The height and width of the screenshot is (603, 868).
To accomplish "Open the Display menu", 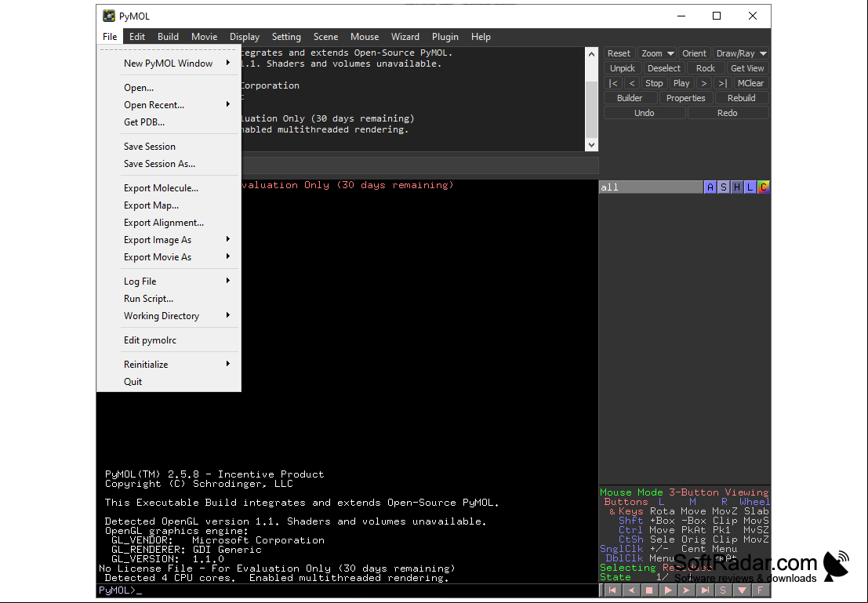I will [245, 37].
